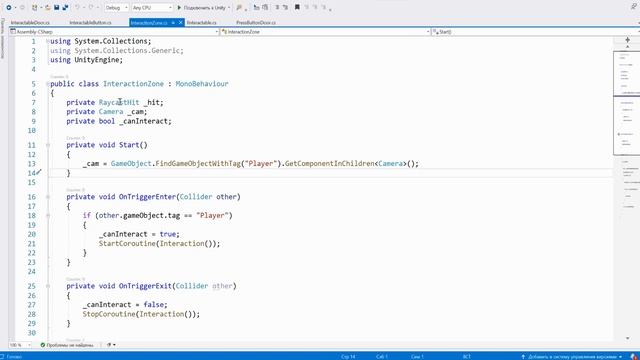The width and height of the screenshot is (640, 360).
Task: Click the split editor icon above the scrollbar
Action: click(x=627, y=40)
